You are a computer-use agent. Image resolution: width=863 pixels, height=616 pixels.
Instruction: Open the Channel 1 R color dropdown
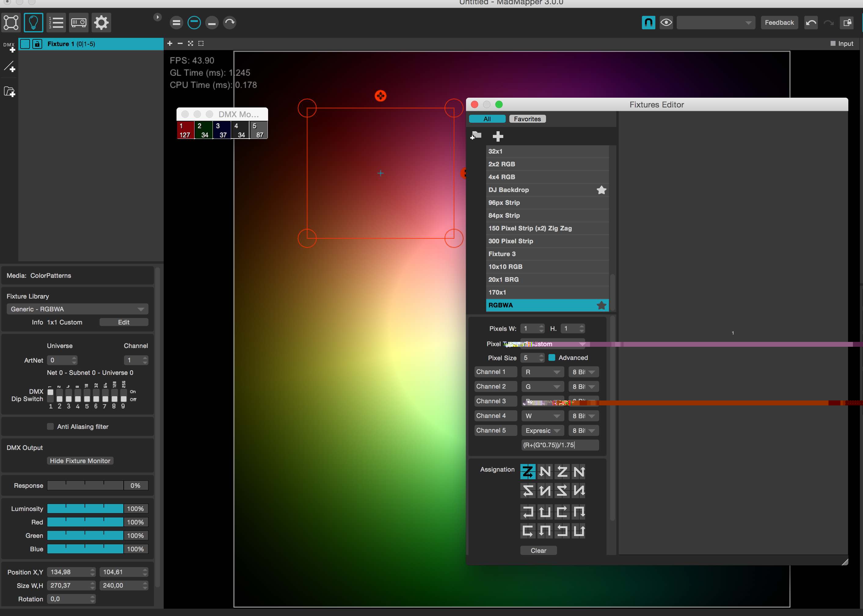click(542, 372)
